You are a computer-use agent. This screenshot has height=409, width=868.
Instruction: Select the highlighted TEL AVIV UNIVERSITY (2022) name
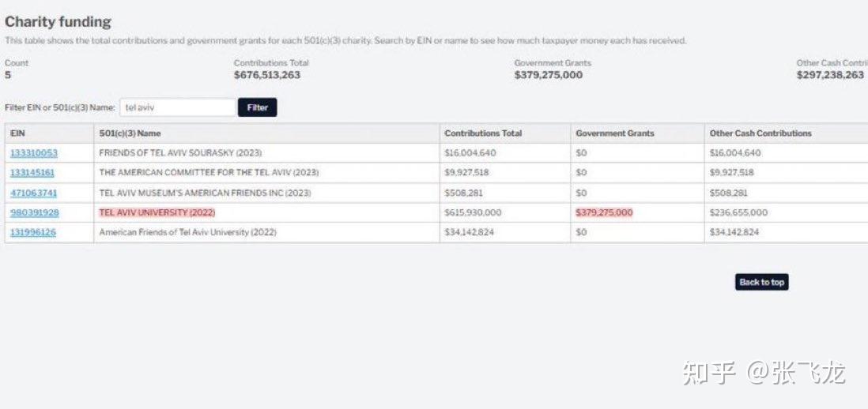tap(157, 213)
